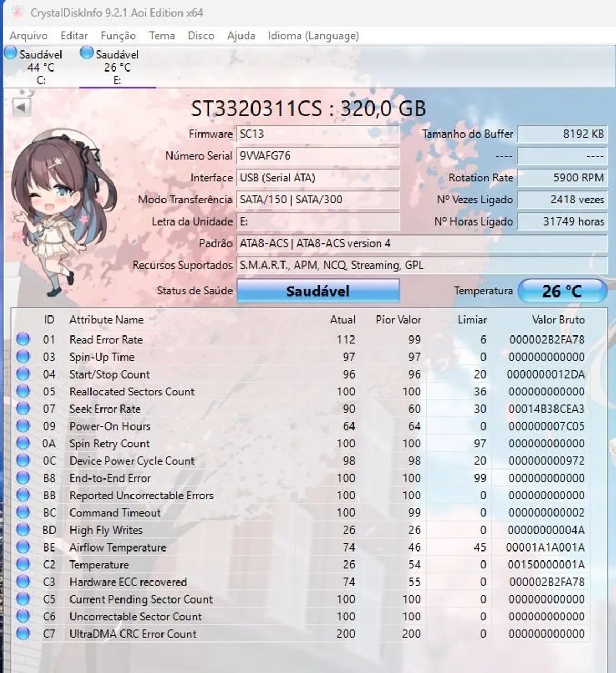The image size is (616, 673).
Task: Click raw value 00014B38CEA3 of Seek Error Rate
Action: point(547,409)
